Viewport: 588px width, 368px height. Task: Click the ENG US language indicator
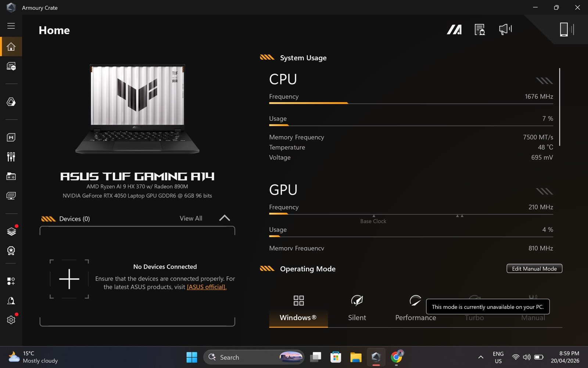point(498,357)
